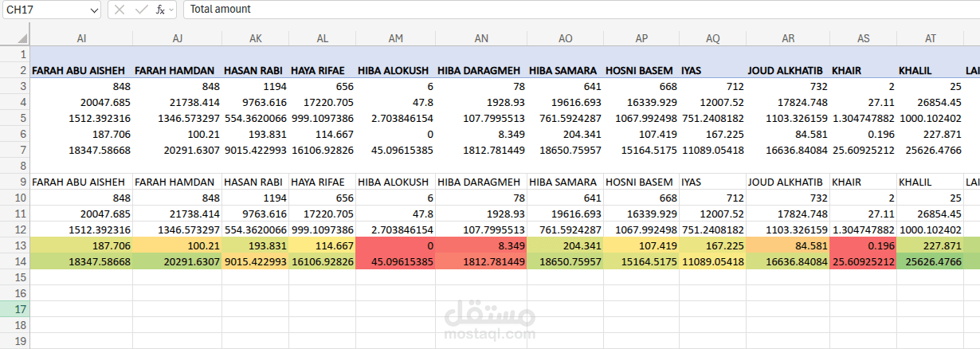This screenshot has width=980, height=349.
Task: Select column AL header
Action: [322, 38]
